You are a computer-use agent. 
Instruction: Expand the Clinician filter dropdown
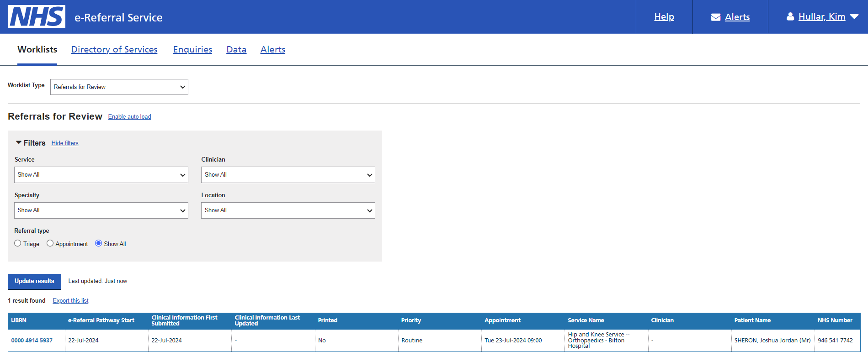[288, 175]
